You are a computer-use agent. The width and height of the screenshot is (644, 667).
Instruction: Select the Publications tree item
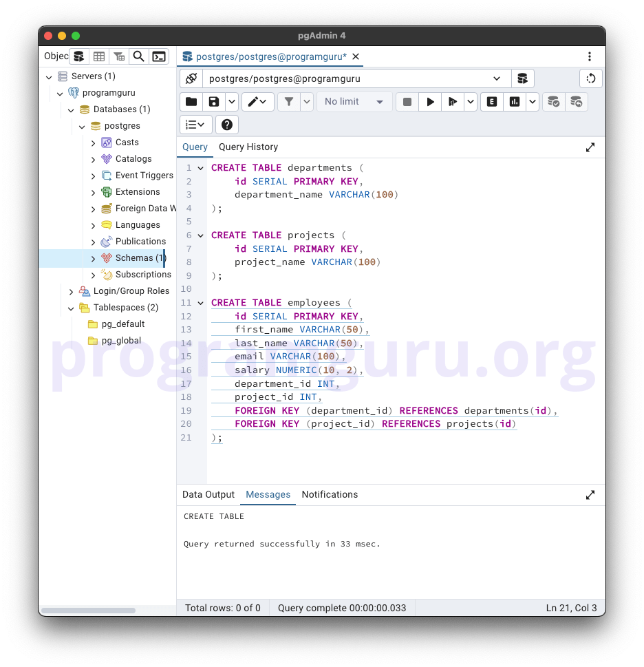(x=140, y=242)
